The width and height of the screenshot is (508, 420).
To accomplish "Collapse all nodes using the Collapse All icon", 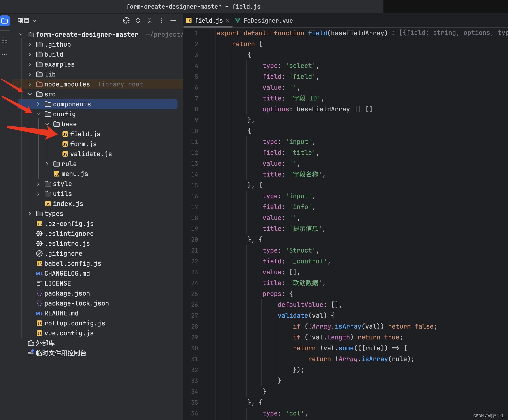I will (150, 21).
